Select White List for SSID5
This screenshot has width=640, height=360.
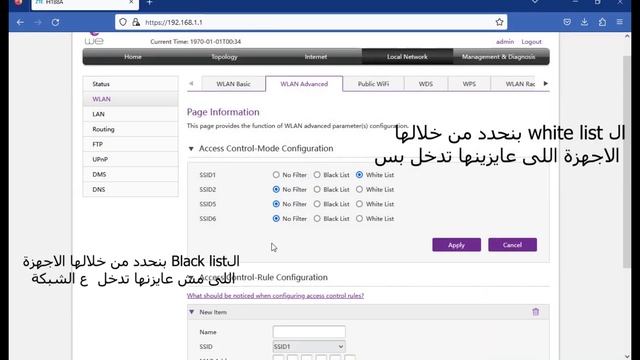point(359,204)
